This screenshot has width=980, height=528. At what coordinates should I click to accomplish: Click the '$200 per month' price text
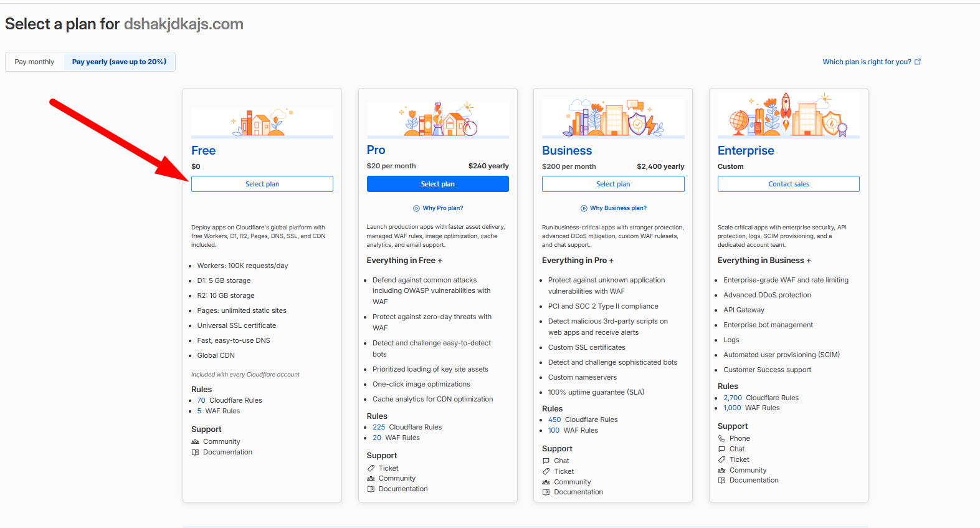point(569,167)
